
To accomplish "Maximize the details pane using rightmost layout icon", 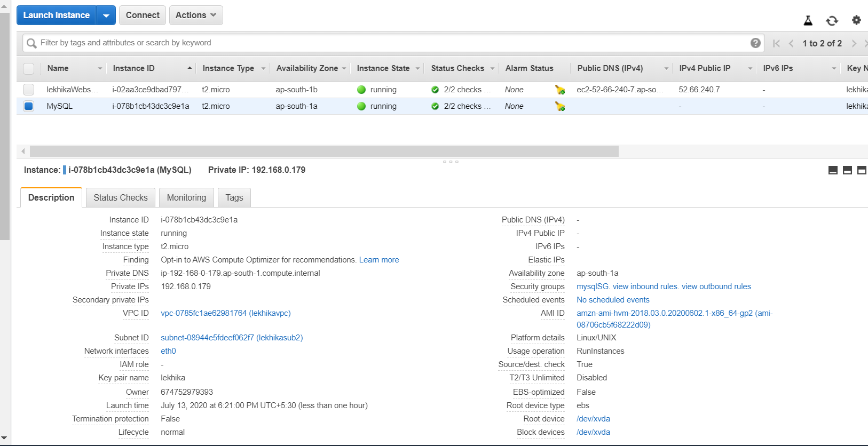I will point(862,170).
